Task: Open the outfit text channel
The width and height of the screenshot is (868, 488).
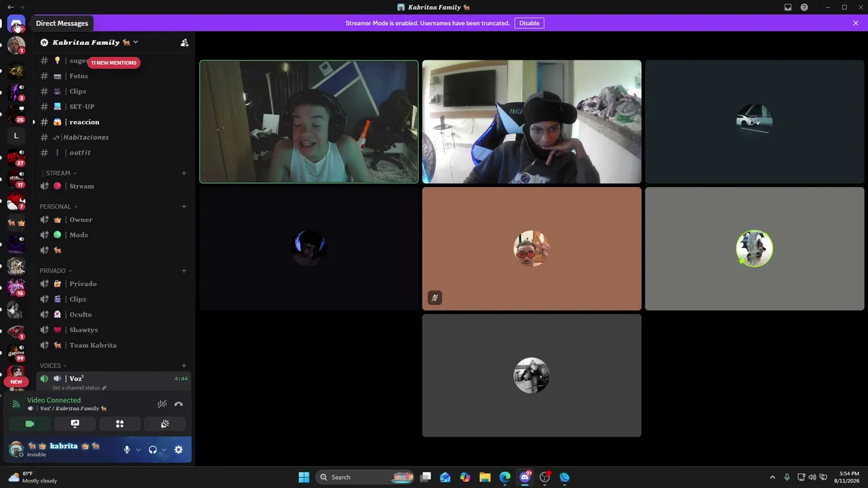Action: (x=113, y=152)
